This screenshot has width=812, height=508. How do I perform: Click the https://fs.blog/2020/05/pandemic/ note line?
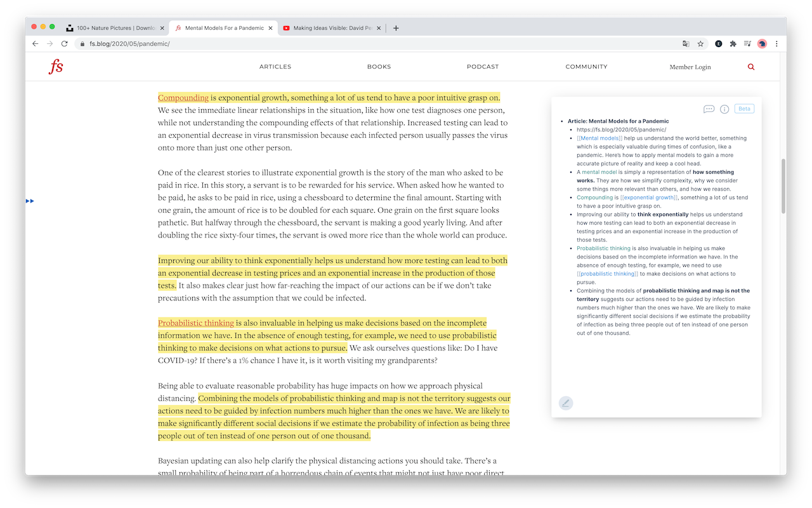click(621, 130)
